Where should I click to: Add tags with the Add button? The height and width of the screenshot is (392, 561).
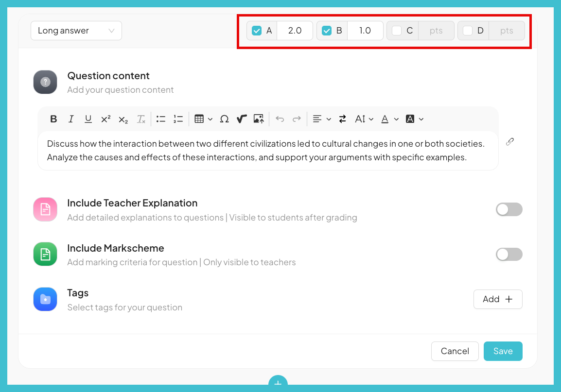(x=498, y=299)
